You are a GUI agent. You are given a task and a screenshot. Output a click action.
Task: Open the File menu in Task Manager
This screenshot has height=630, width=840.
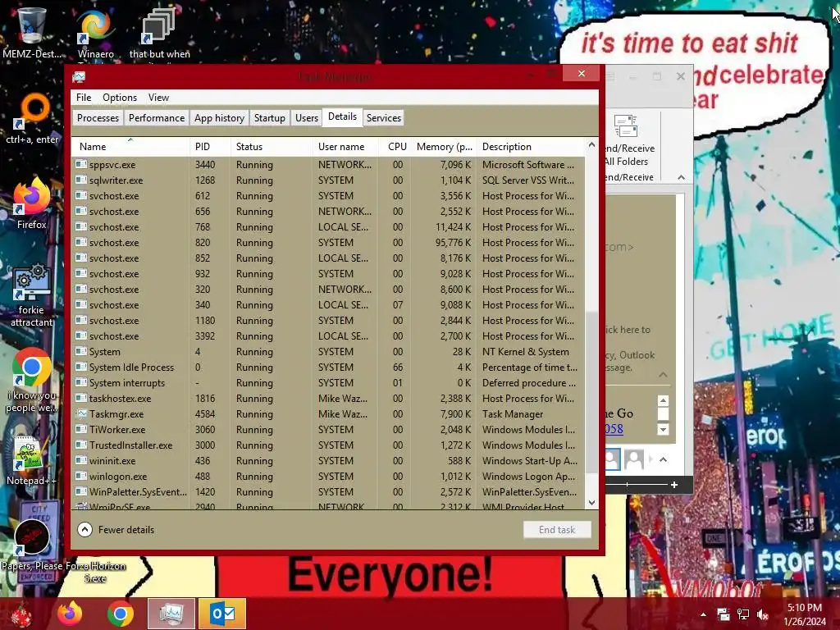point(84,98)
